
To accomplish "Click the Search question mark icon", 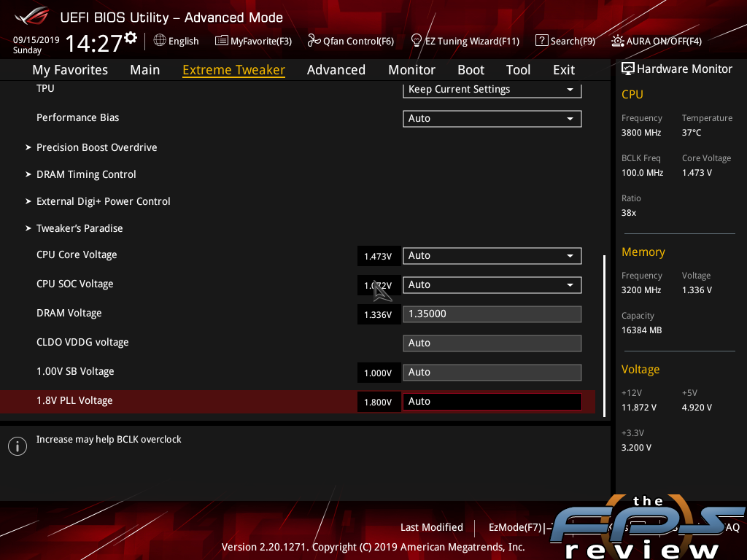I will click(x=541, y=41).
